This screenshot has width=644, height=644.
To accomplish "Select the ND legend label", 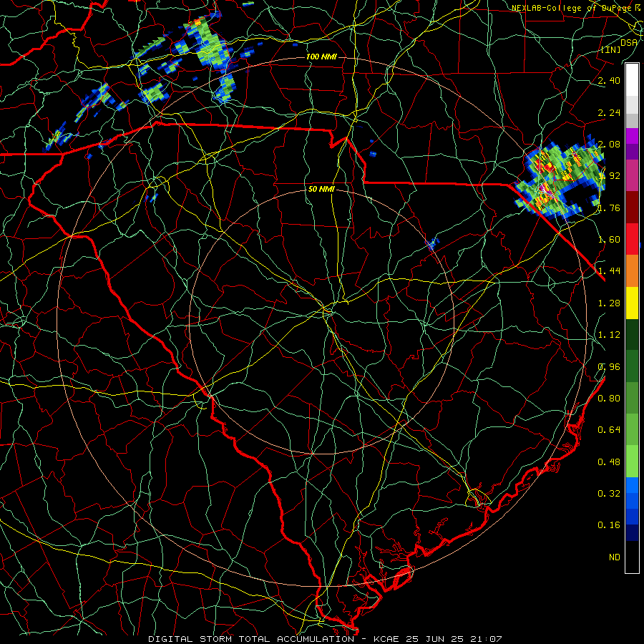I will click(x=615, y=557).
